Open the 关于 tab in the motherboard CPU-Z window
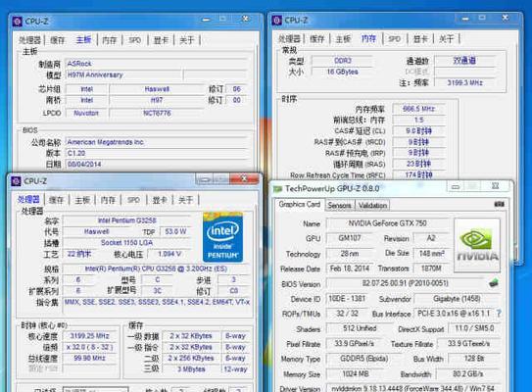 [187, 40]
